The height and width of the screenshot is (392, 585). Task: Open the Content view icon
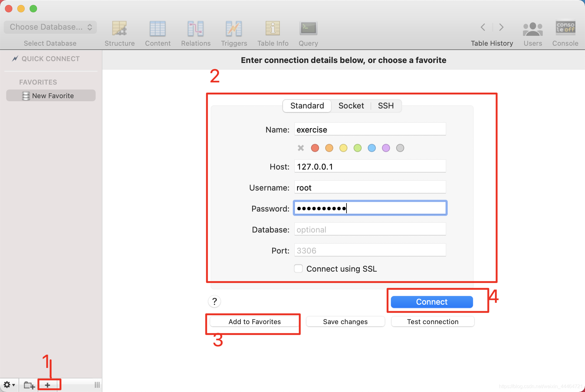(x=158, y=29)
